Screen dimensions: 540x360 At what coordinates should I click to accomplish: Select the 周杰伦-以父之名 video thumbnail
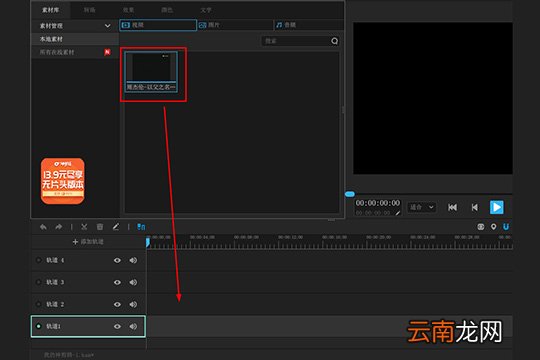coord(151,72)
